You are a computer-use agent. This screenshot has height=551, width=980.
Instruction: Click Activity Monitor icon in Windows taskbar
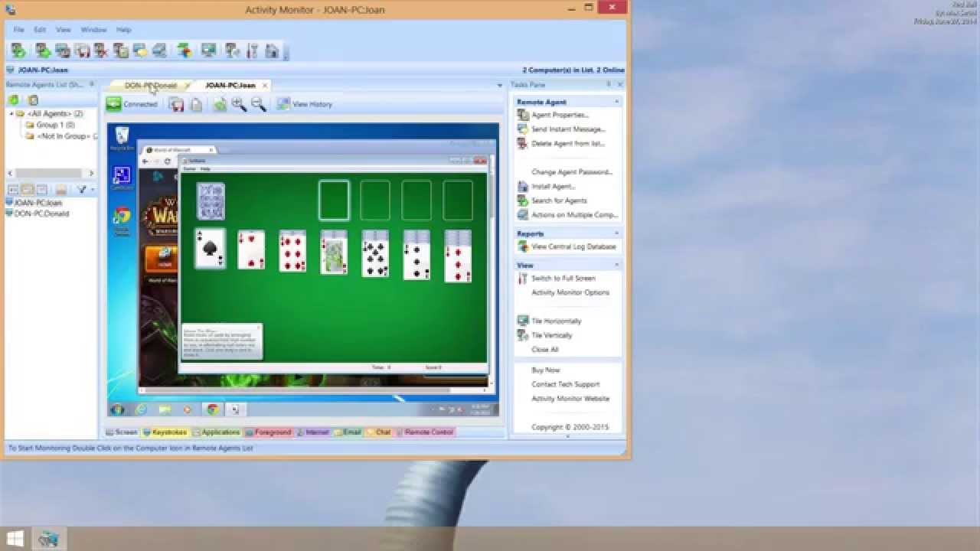coord(48,539)
